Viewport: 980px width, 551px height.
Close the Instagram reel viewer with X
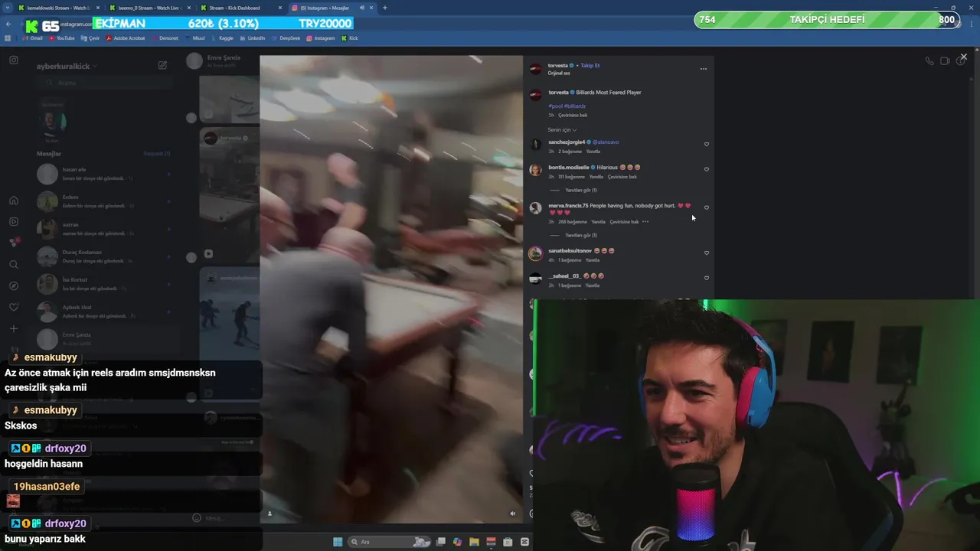point(963,57)
